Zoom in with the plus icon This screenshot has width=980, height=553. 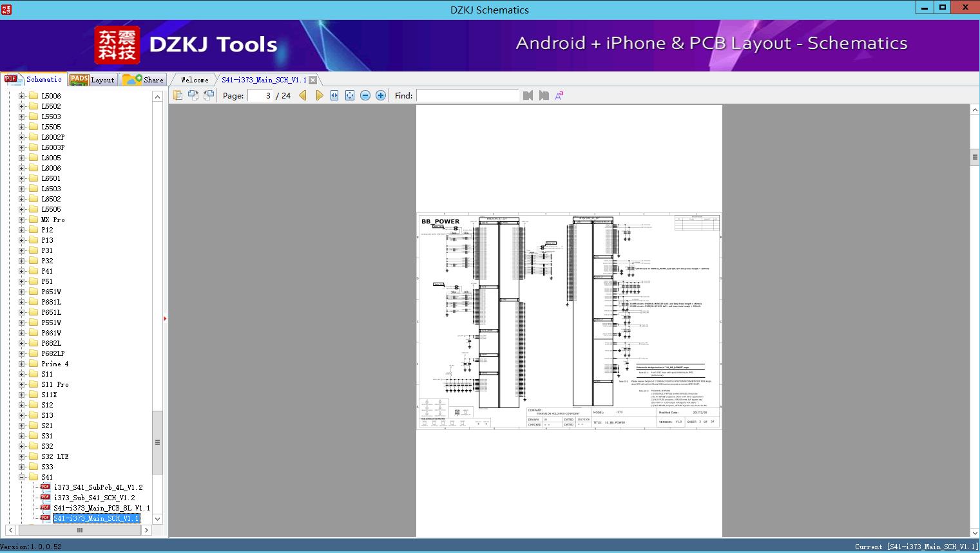point(381,95)
